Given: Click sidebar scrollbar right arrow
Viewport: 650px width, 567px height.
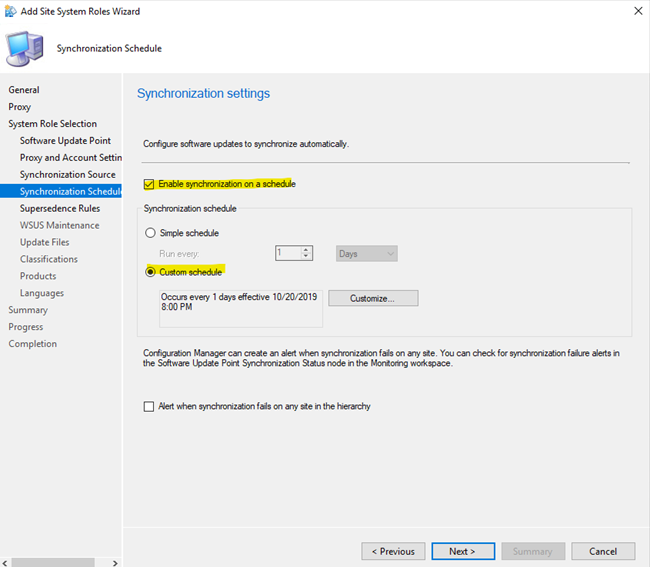Looking at the screenshot, I should click(x=115, y=563).
